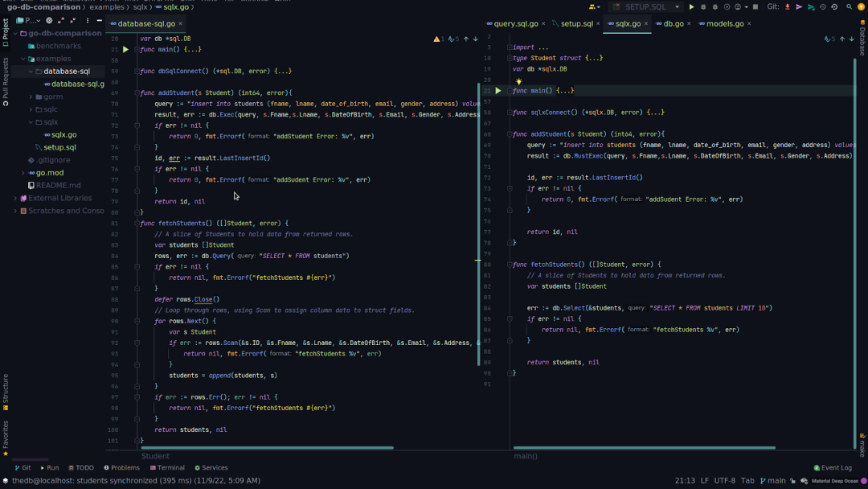This screenshot has height=489, width=868.
Task: Click the orange update notification icon at top right
Action: (x=861, y=7)
